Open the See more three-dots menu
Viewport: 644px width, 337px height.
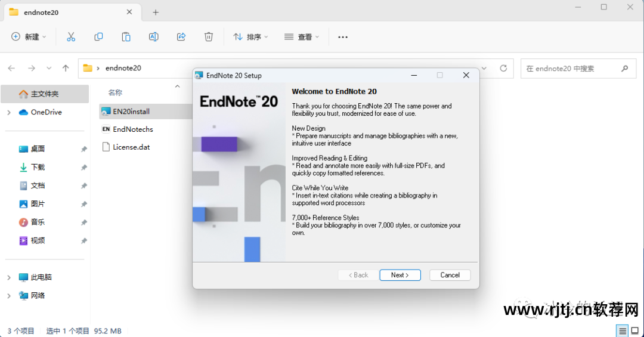342,37
